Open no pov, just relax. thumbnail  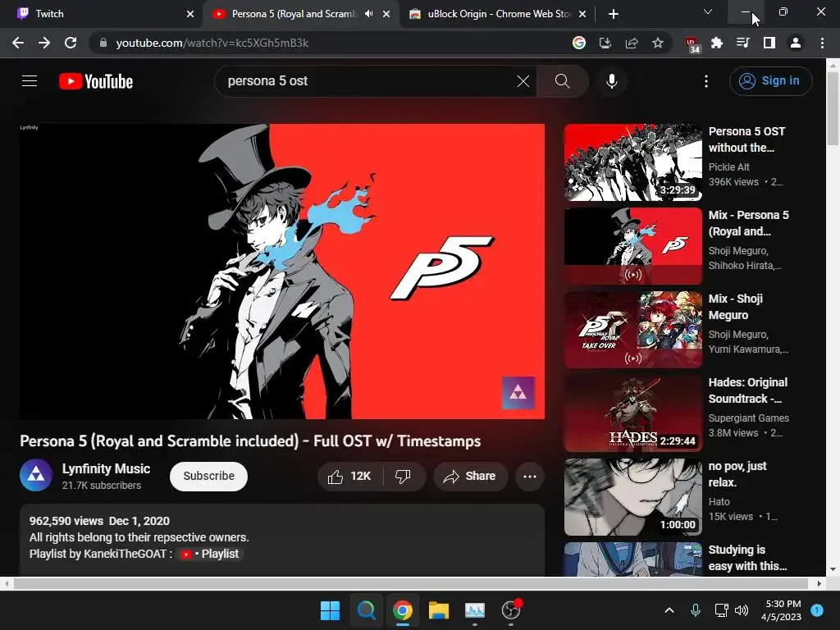pos(632,496)
